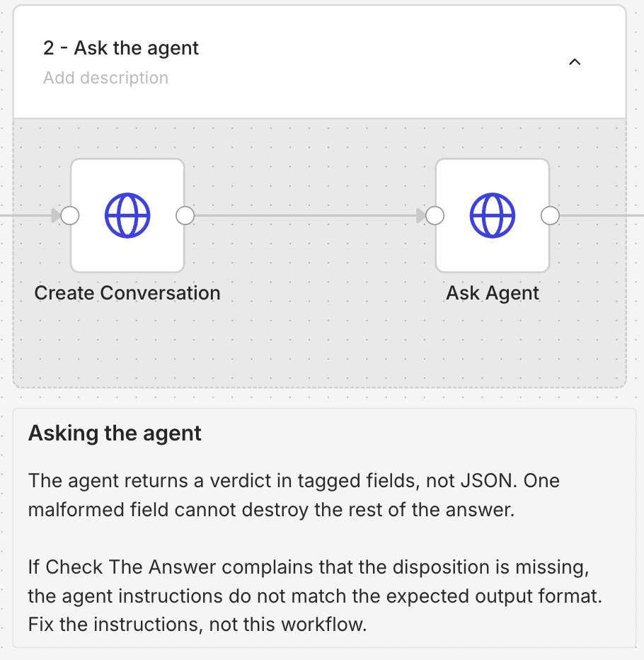
Task: Click the arrowhead entering the Create Conversation node
Action: click(56, 215)
